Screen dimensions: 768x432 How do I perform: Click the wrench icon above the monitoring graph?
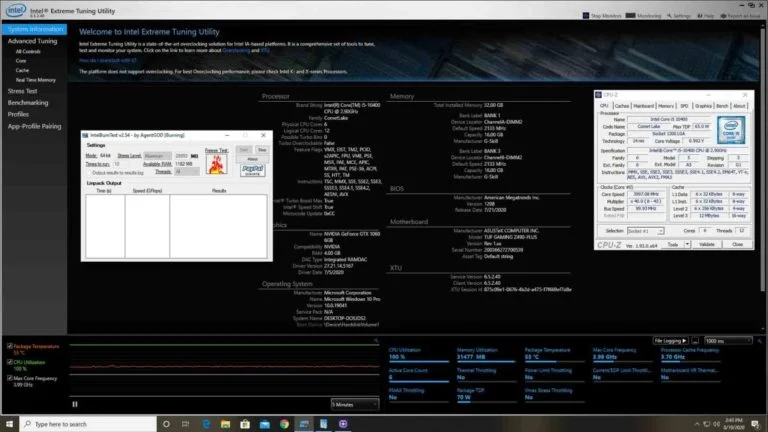tap(376, 340)
